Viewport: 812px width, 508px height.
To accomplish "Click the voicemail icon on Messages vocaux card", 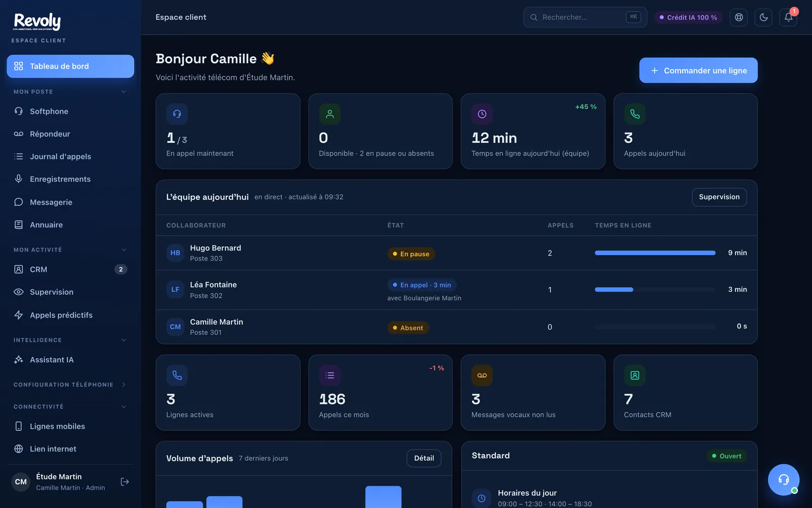I will [482, 375].
